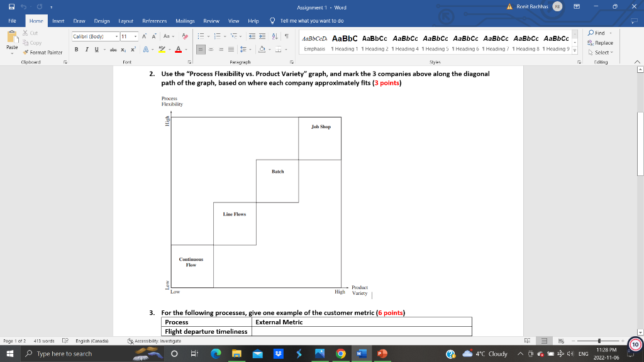Viewport: 644px width, 362px height.
Task: Click the Format Painter tool
Action: [43, 53]
